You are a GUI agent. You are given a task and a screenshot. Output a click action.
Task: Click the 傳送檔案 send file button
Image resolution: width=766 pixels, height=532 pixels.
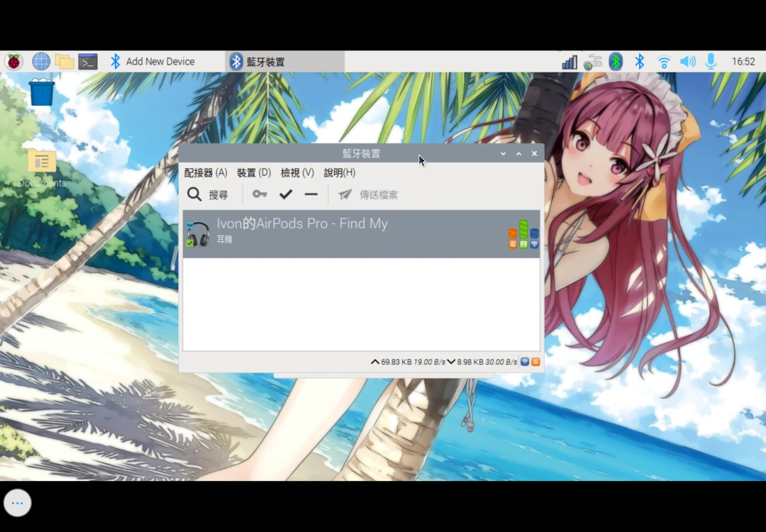(368, 194)
